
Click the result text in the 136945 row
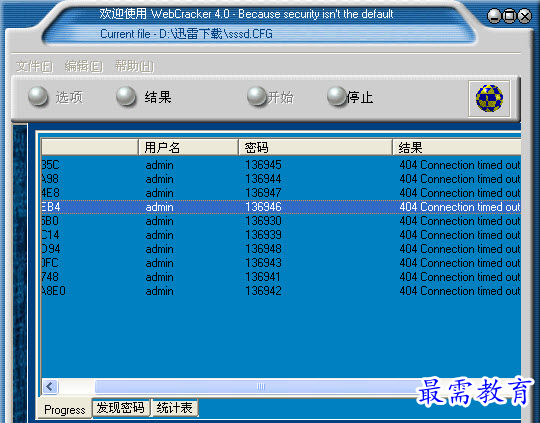[x=460, y=165]
